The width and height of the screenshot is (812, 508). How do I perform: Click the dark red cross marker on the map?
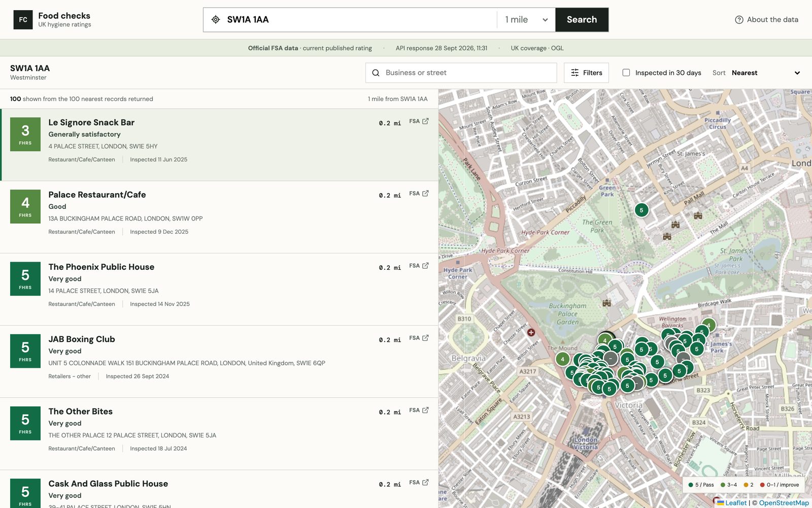tap(531, 332)
